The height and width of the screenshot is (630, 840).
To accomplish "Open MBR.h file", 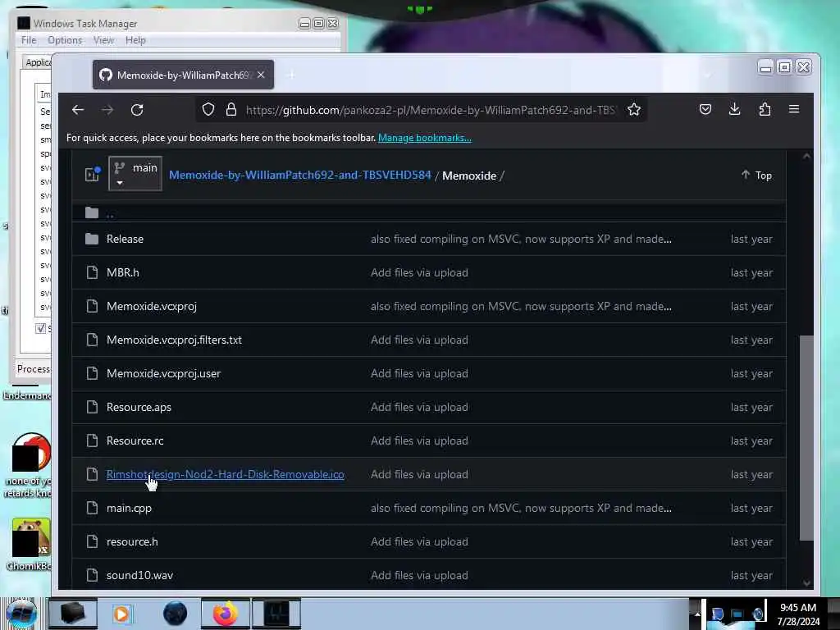I will (x=123, y=272).
